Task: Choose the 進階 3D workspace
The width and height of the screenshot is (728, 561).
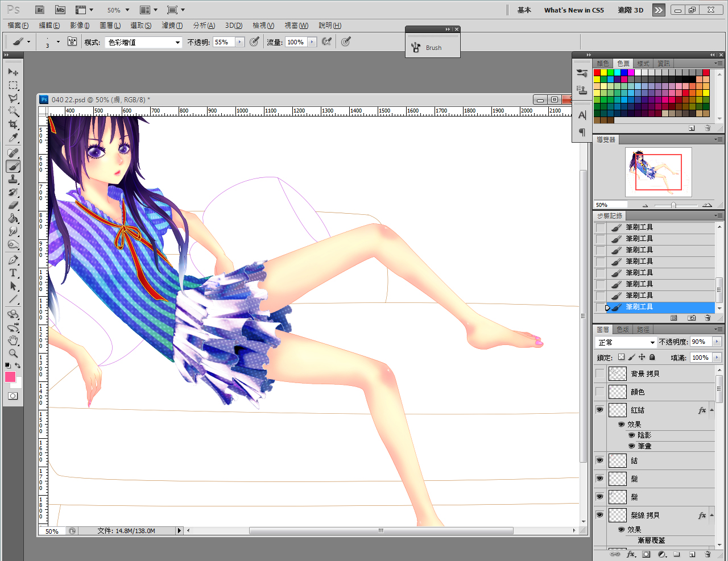Action: (x=631, y=10)
